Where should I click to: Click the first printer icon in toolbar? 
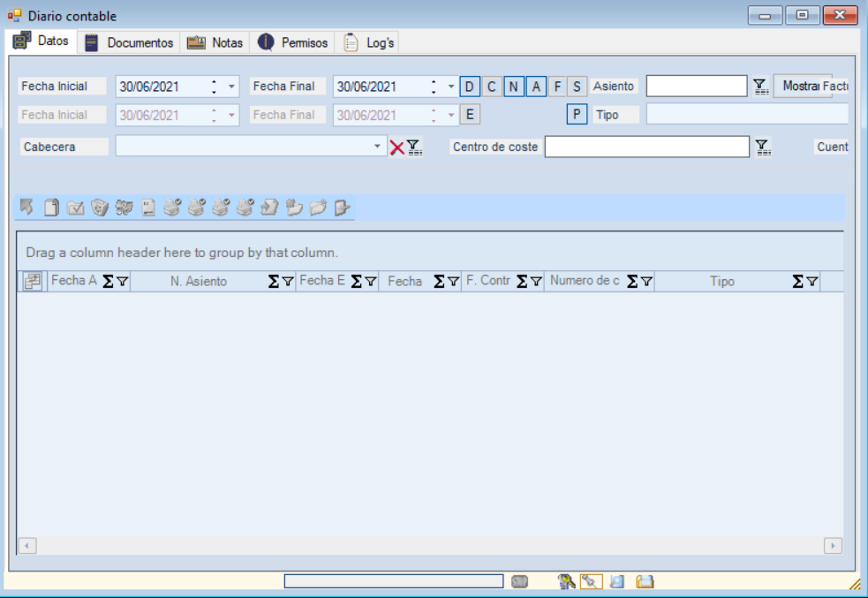click(173, 208)
